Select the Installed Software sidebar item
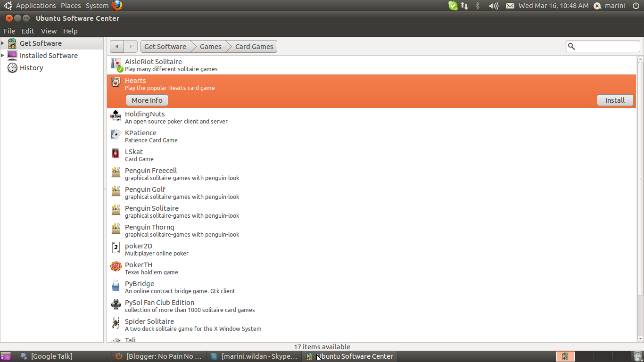The height and width of the screenshot is (362, 644). [x=52, y=56]
